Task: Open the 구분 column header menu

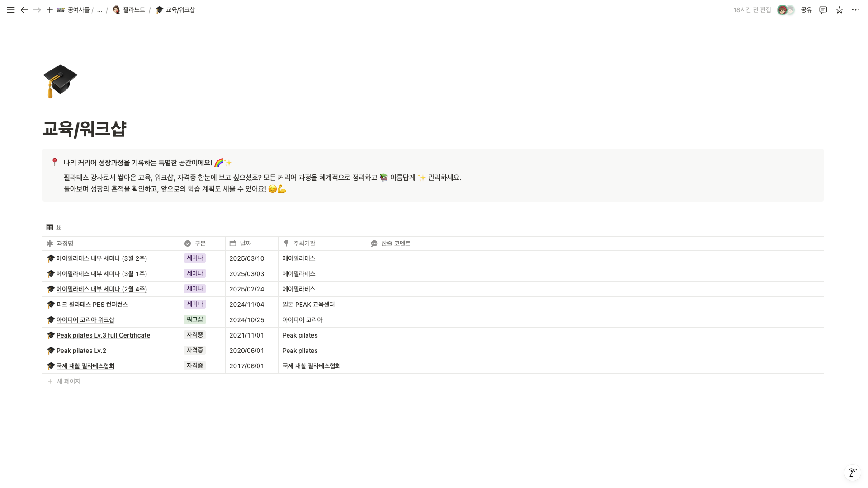Action: point(200,244)
